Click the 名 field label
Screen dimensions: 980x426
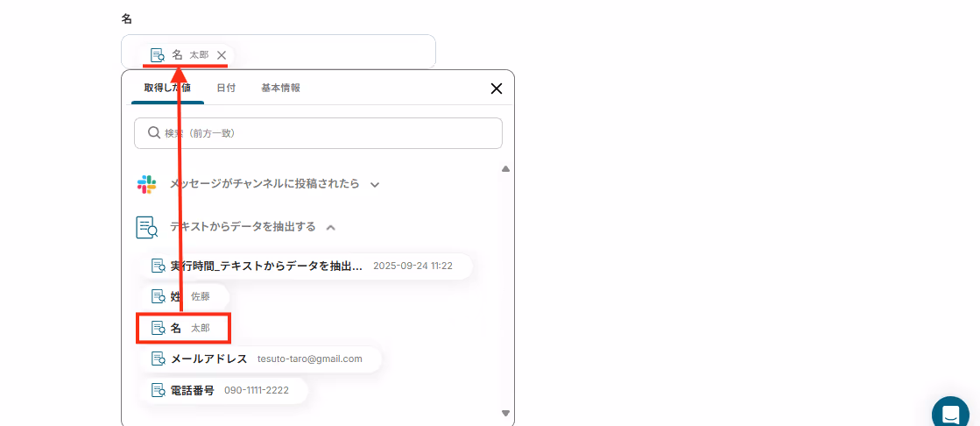click(x=127, y=18)
